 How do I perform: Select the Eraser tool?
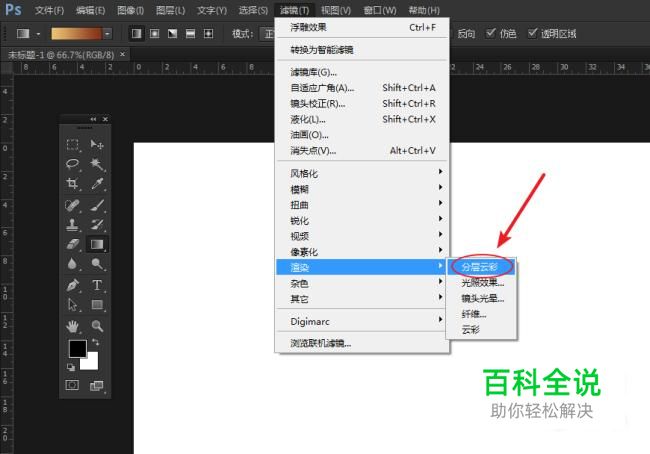[x=73, y=244]
